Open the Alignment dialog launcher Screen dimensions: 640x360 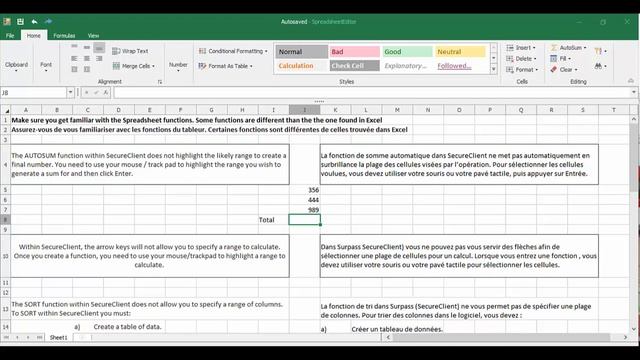point(160,82)
